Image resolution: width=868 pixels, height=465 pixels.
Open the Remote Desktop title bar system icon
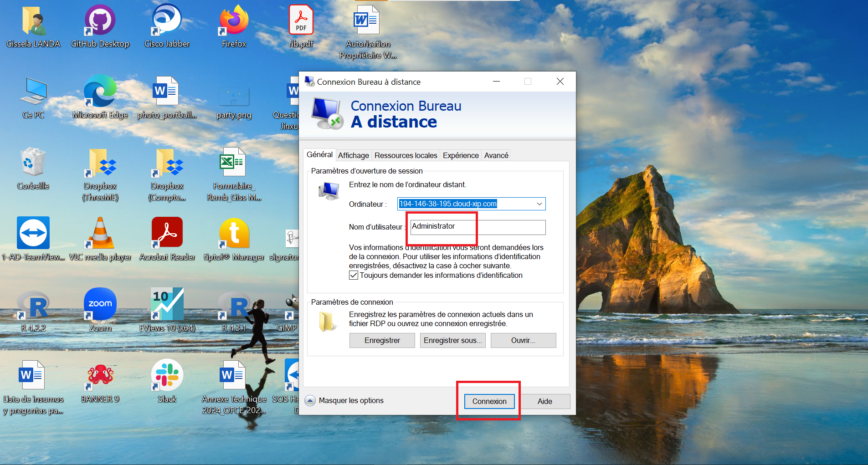pyautogui.click(x=309, y=82)
